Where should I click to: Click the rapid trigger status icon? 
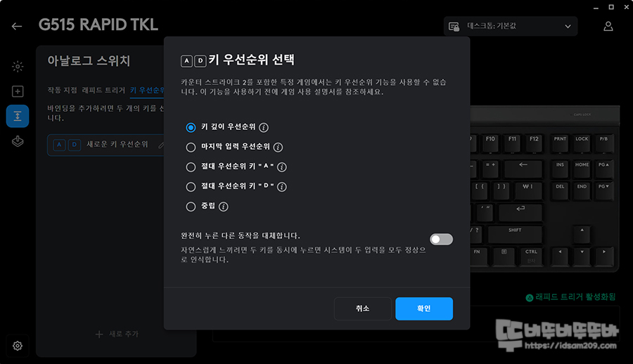[x=529, y=298]
